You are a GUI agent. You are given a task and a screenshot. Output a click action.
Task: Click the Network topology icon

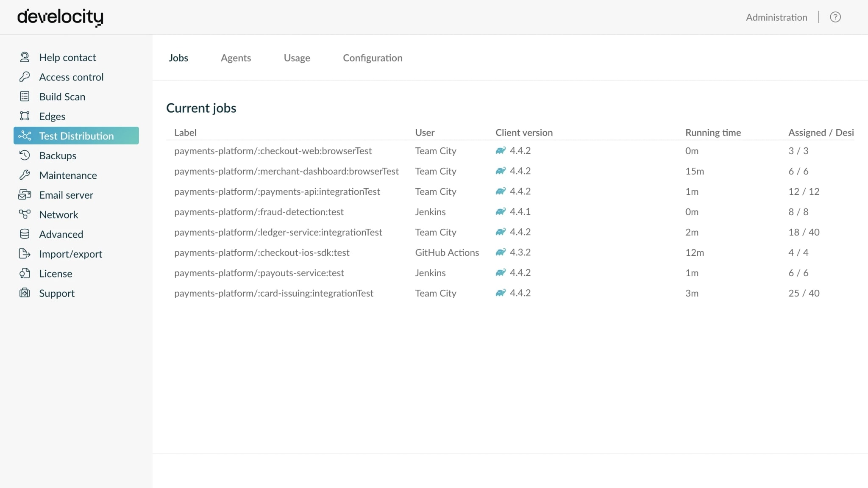pos(25,214)
